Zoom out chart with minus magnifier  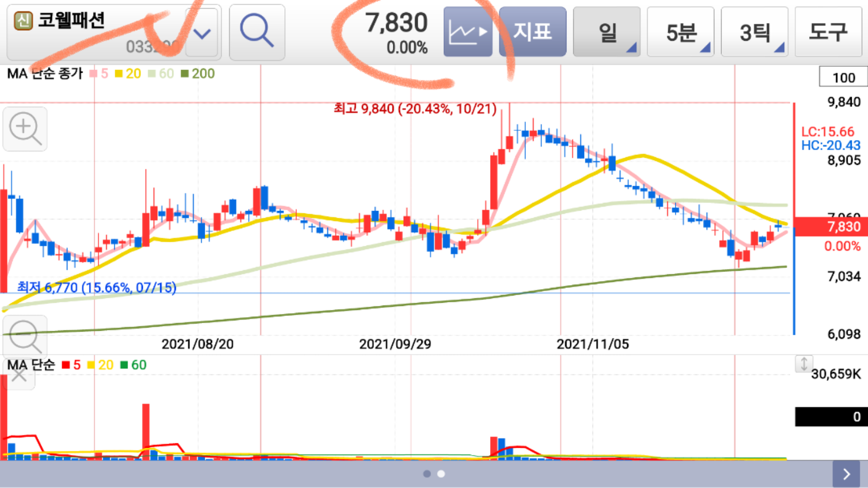(25, 336)
